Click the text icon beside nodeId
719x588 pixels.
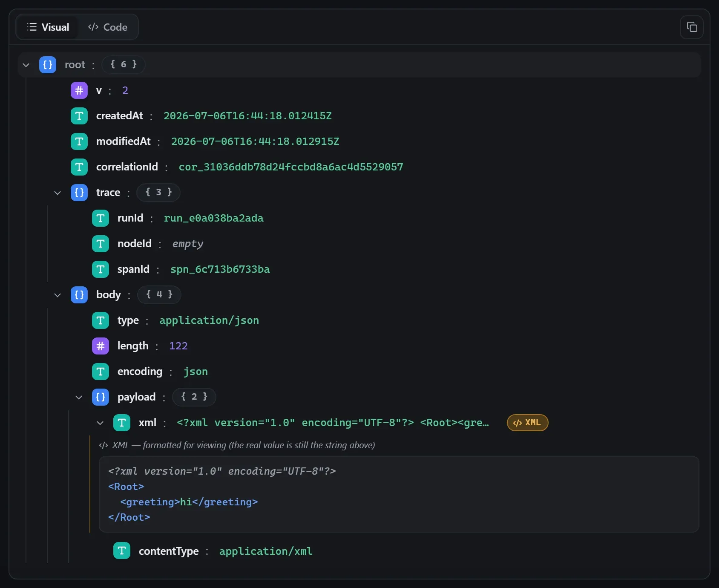click(x=101, y=244)
